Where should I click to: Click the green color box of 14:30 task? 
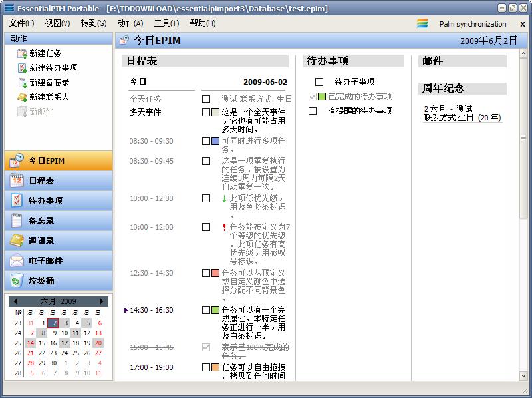215,310
